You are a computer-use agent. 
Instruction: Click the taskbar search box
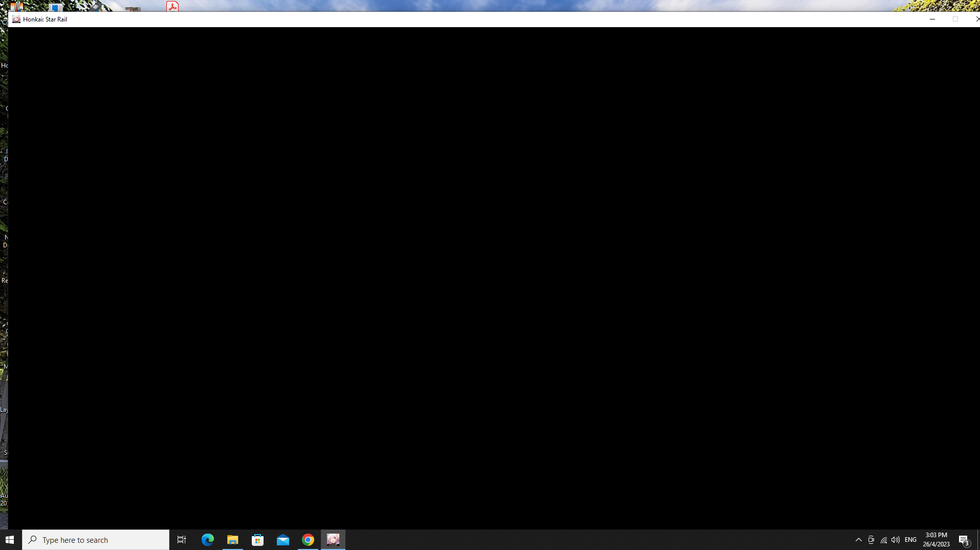(95, 539)
